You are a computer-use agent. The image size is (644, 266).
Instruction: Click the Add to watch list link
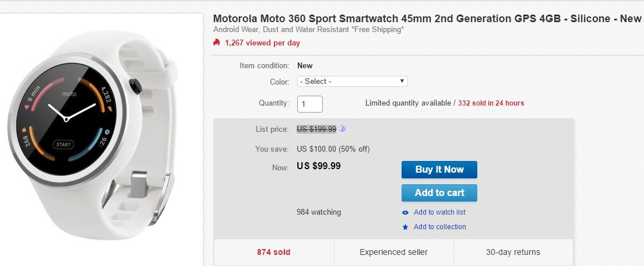[439, 212]
